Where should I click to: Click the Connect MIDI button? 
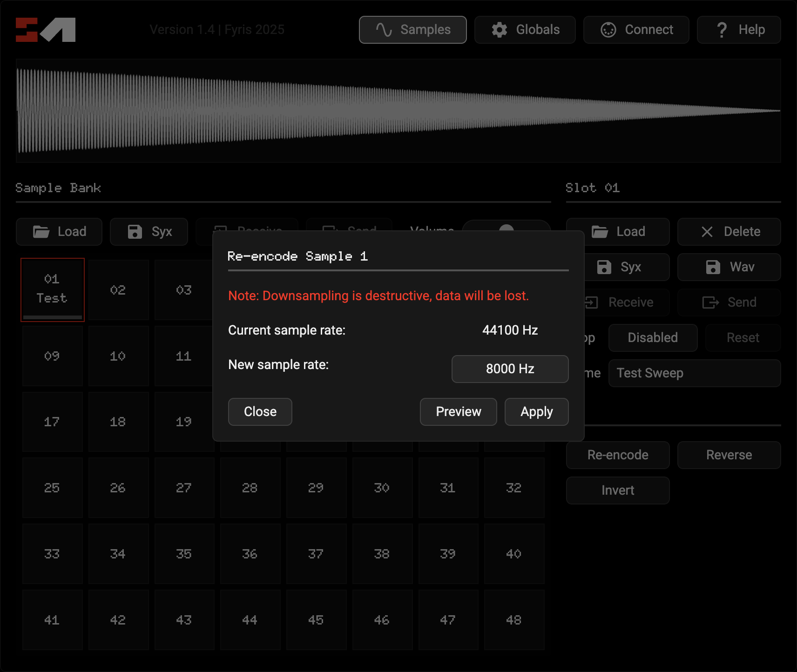pyautogui.click(x=636, y=30)
